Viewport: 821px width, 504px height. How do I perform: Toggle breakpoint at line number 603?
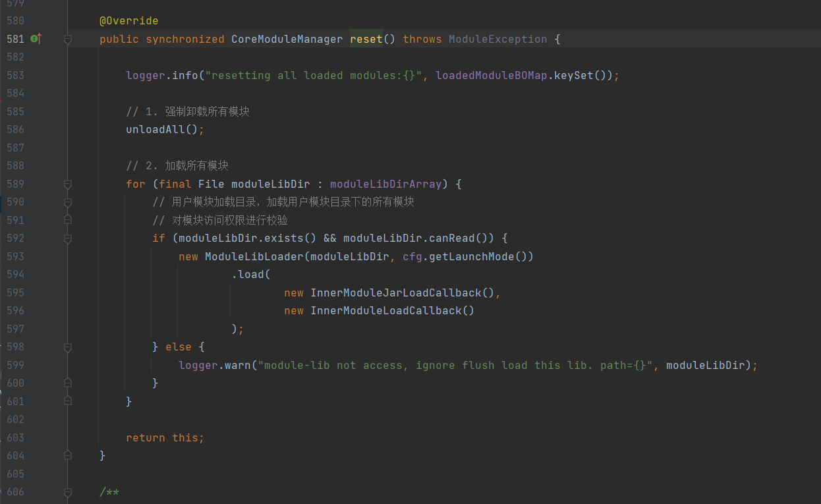tap(15, 437)
